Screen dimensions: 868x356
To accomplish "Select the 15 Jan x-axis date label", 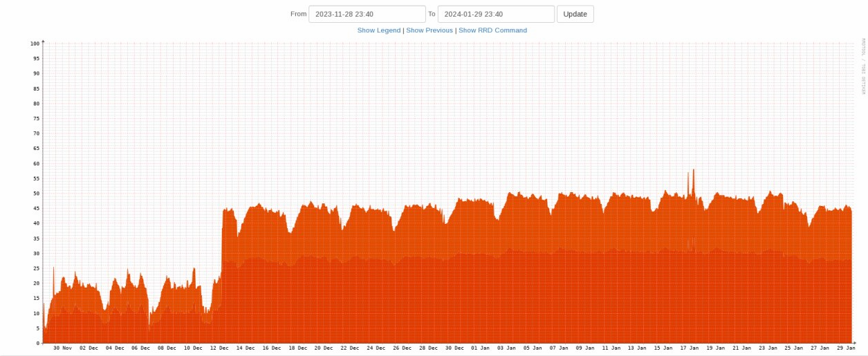I will 663,348.
